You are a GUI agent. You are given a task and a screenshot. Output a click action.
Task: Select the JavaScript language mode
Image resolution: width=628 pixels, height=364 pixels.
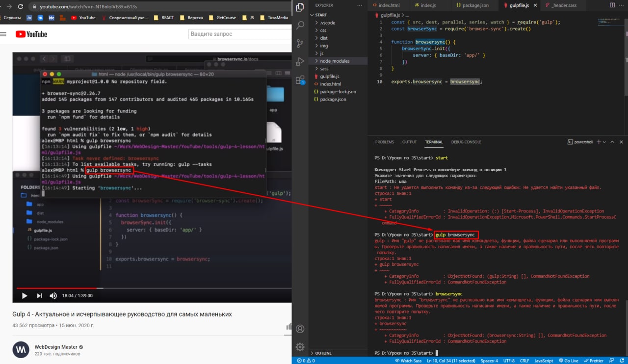coord(544,361)
